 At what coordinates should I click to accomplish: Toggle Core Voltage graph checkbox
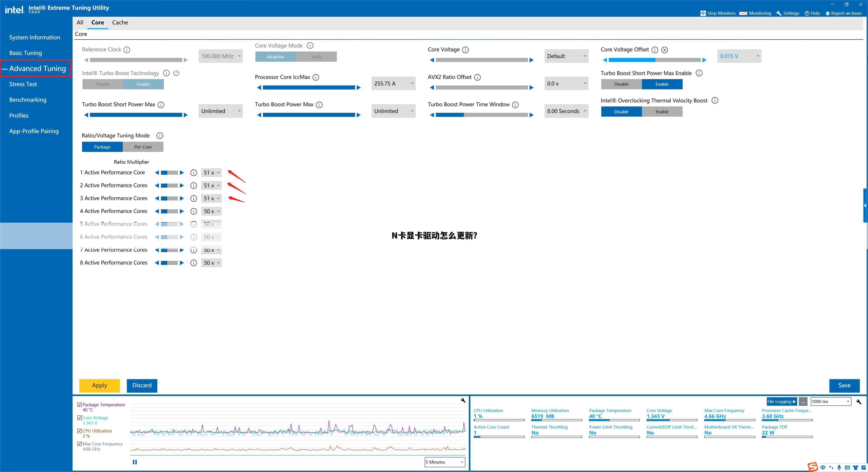[x=80, y=418]
